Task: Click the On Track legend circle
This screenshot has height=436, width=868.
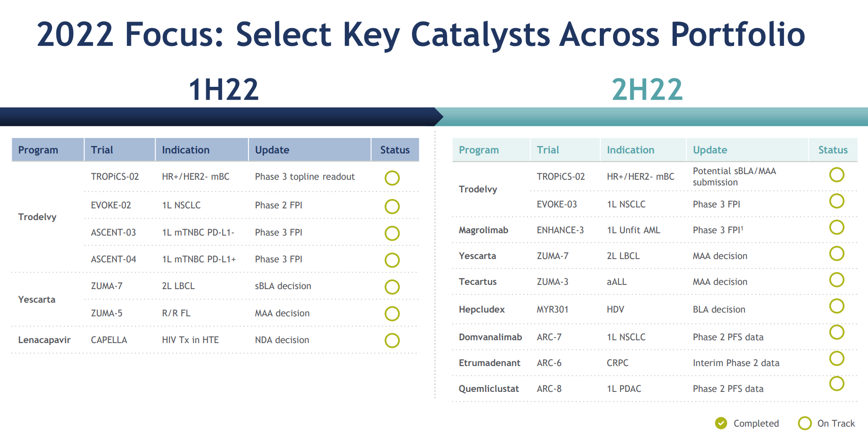Action: point(805,423)
